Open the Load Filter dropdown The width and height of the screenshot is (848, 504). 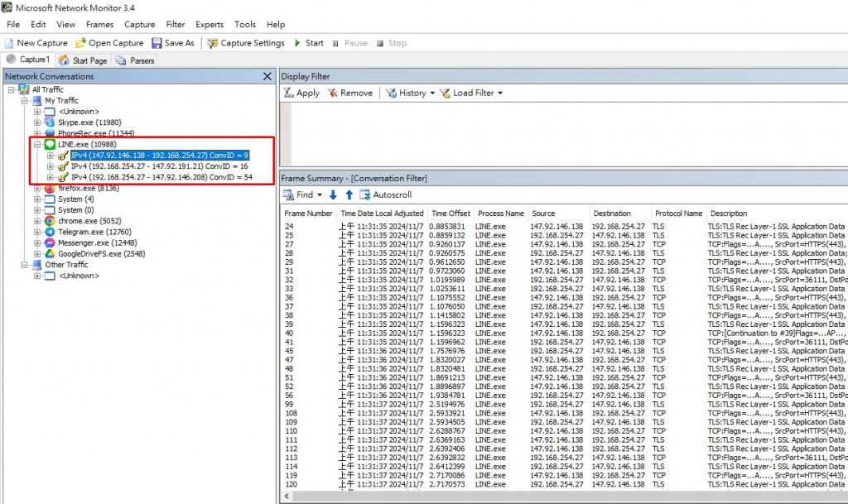point(471,93)
